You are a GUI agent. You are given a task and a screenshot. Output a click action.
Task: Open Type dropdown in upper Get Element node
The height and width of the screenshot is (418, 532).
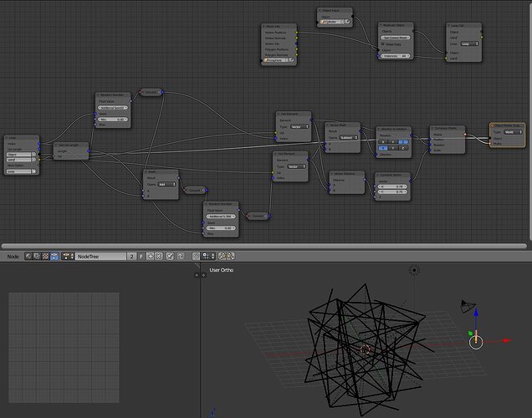299,127
